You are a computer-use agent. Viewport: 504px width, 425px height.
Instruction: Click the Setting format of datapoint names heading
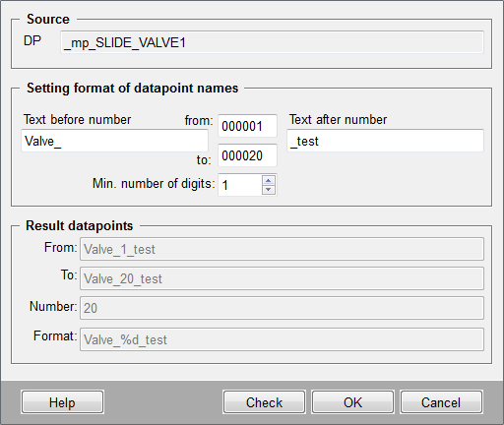click(132, 89)
